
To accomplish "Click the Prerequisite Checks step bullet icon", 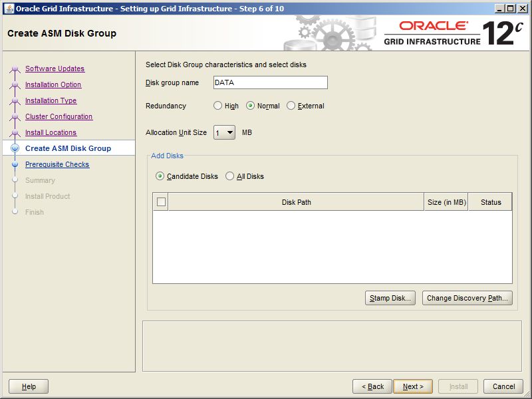I will point(15,164).
